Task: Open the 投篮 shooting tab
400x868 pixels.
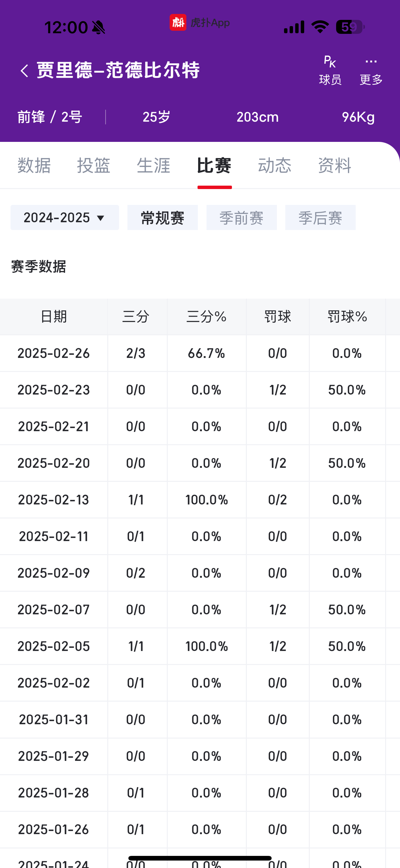Action: coord(94,165)
